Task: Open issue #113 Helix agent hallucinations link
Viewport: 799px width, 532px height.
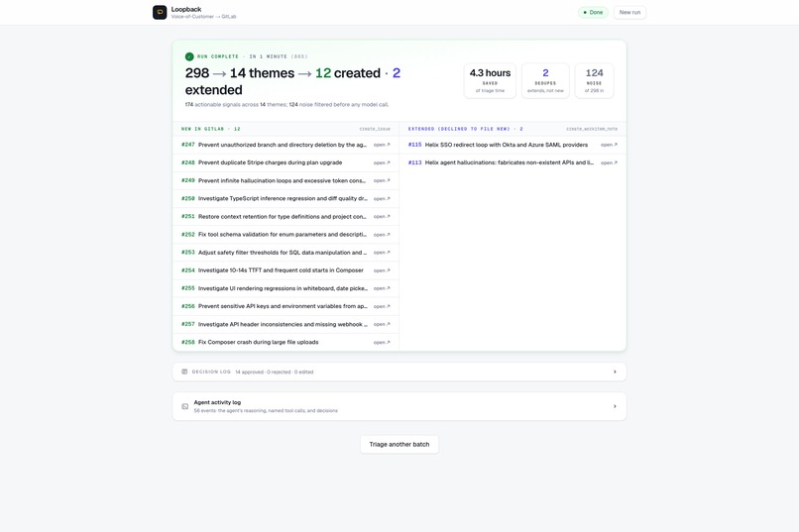Action: pyautogui.click(x=609, y=162)
